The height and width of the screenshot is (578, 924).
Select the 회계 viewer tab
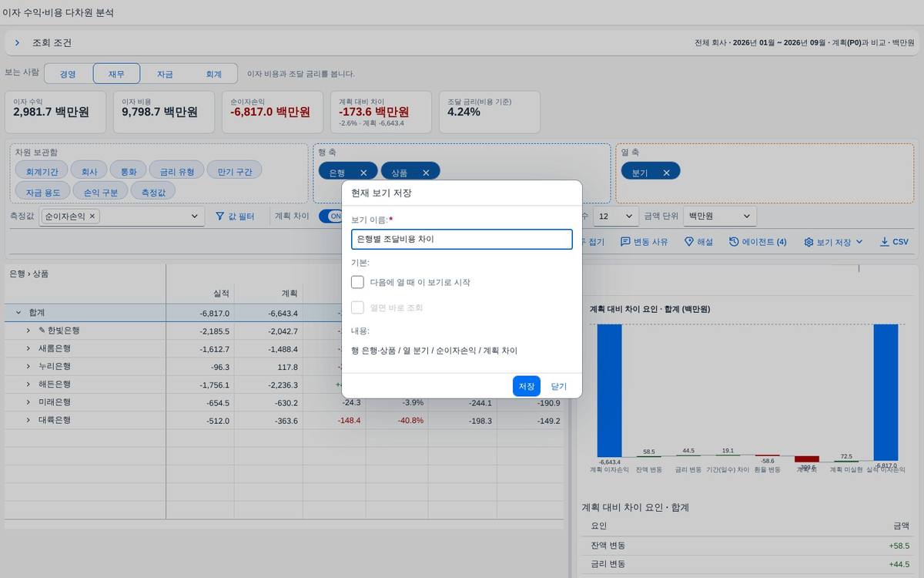click(213, 74)
